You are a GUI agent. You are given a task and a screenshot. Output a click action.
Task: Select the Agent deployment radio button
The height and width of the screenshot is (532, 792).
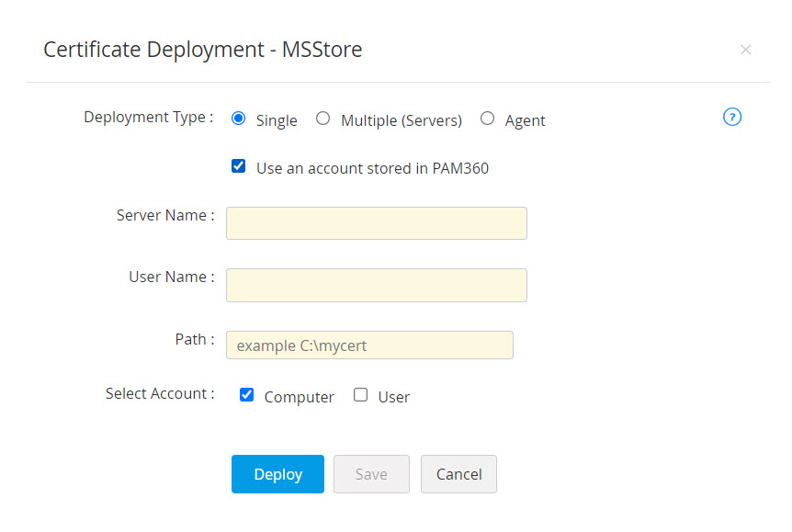[487, 119]
